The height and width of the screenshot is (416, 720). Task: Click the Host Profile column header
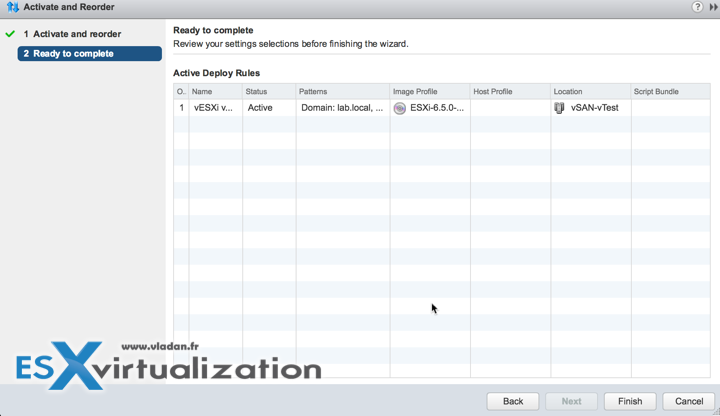510,91
